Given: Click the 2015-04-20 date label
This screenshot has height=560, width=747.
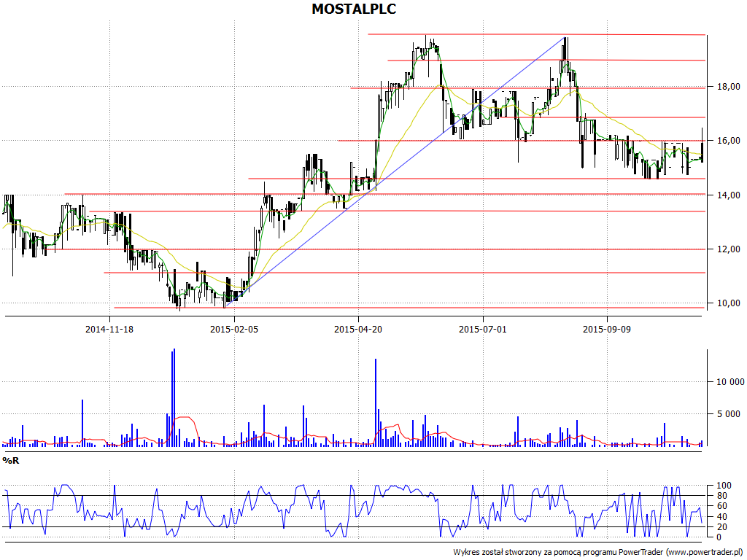Looking at the screenshot, I should (358, 329).
